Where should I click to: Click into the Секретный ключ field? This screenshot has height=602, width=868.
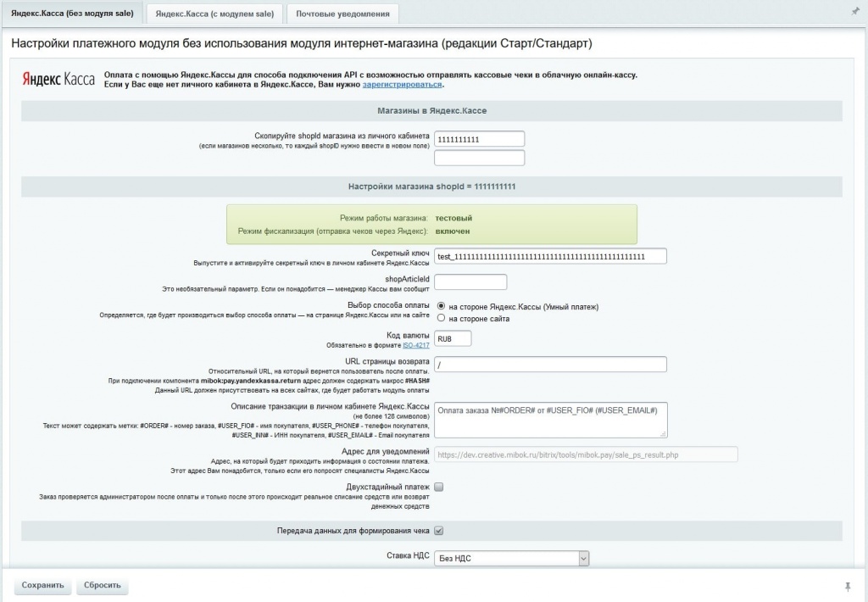click(x=550, y=256)
